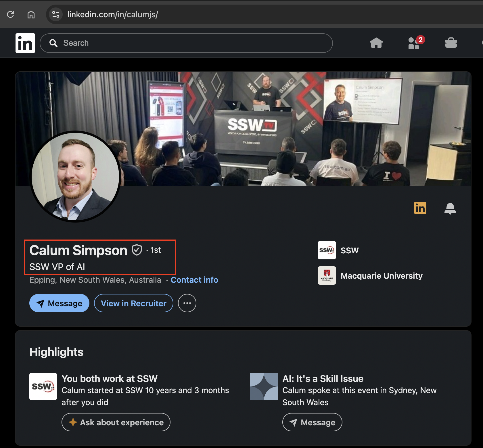Click the verification shield beside Calum Simpson
Image resolution: width=483 pixels, height=448 pixels.
pyautogui.click(x=137, y=250)
